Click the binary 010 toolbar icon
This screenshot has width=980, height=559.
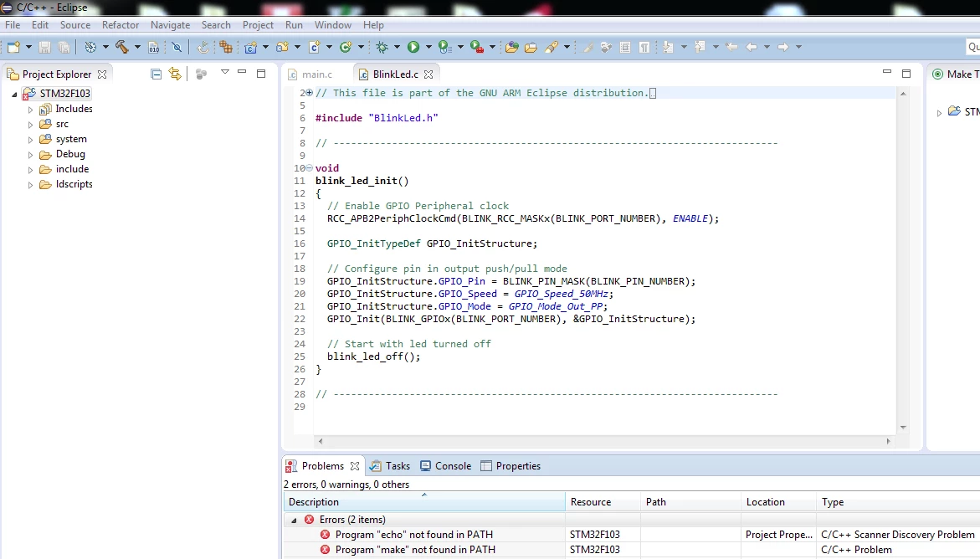coord(153,47)
